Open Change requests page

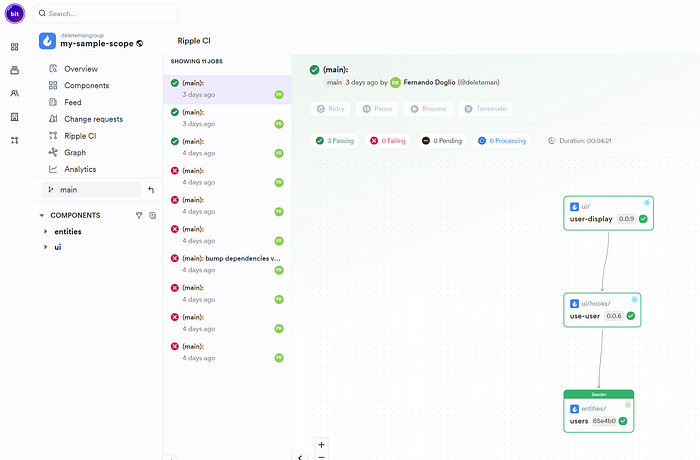click(93, 119)
